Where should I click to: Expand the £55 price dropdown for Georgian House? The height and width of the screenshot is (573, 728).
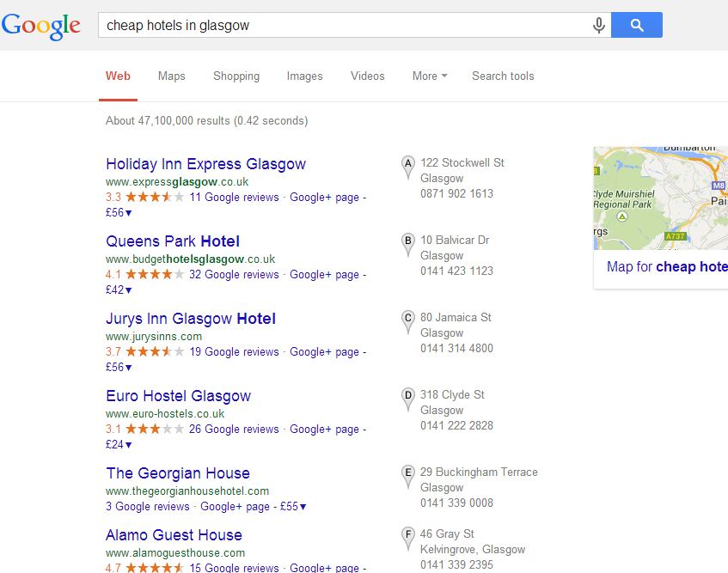[293, 506]
